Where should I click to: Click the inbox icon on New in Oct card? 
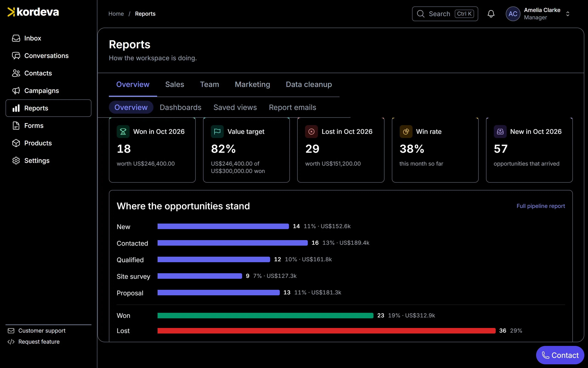pos(500,132)
